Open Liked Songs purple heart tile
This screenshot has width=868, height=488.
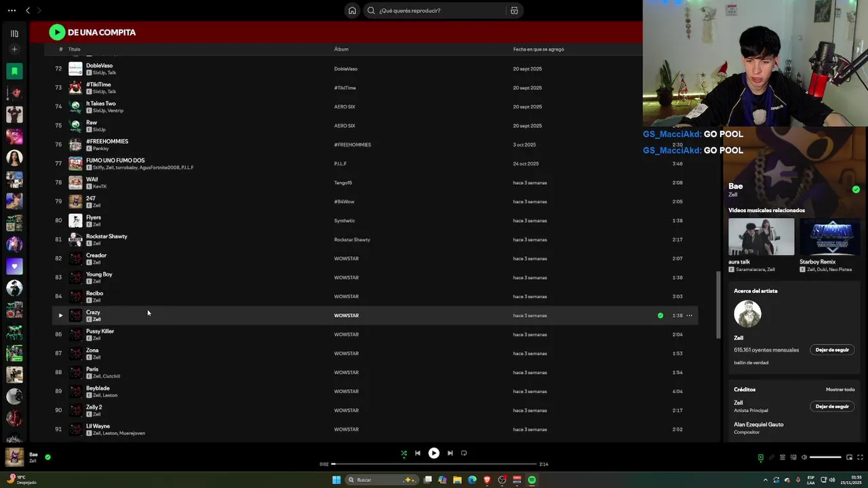pos(14,266)
